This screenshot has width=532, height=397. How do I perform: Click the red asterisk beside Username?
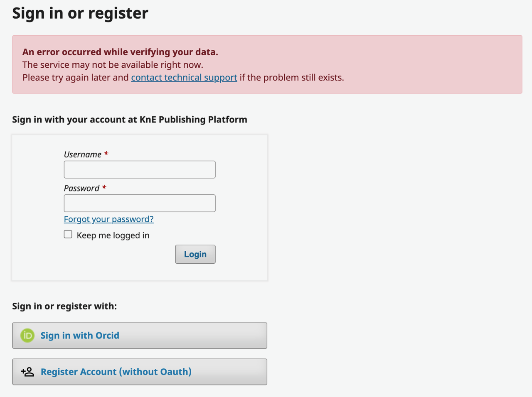click(106, 154)
